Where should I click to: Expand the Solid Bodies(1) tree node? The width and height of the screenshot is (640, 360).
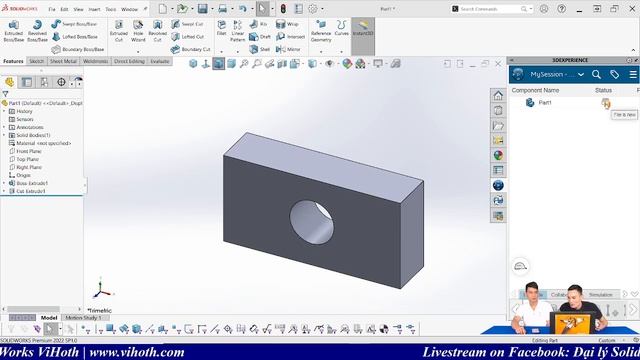pos(4,135)
